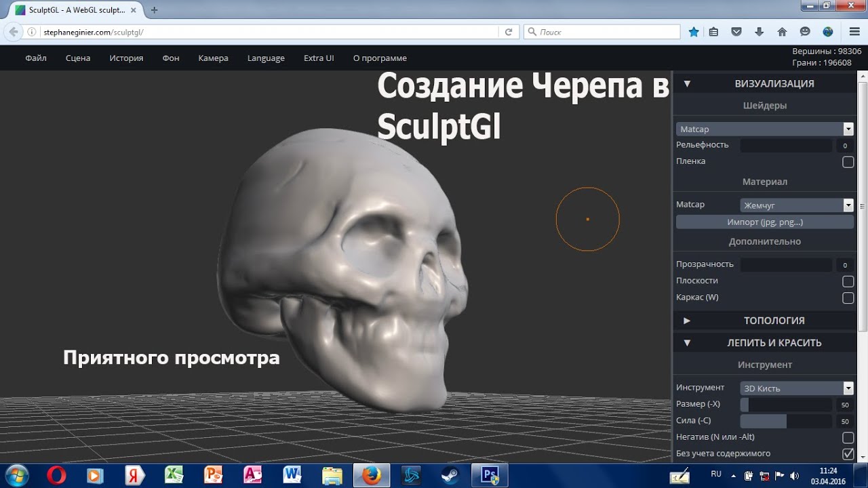Viewport: 868px width, 488px height.
Task: Click the handwriting input panel tray icon
Action: (x=680, y=476)
